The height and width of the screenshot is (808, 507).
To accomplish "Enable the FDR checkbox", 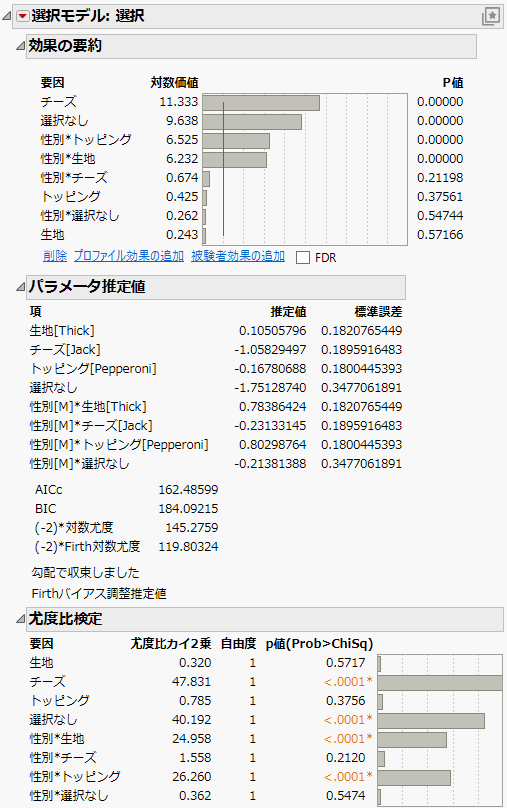I will (303, 257).
